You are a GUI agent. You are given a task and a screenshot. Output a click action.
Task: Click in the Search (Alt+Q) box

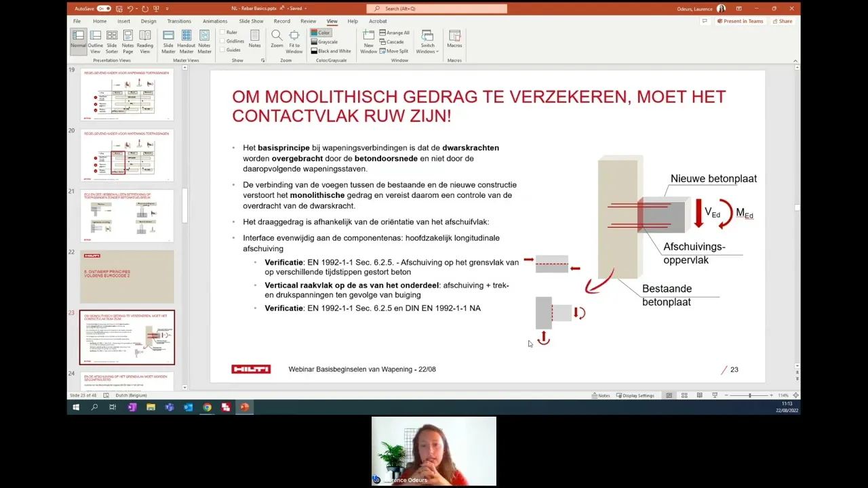coord(437,9)
